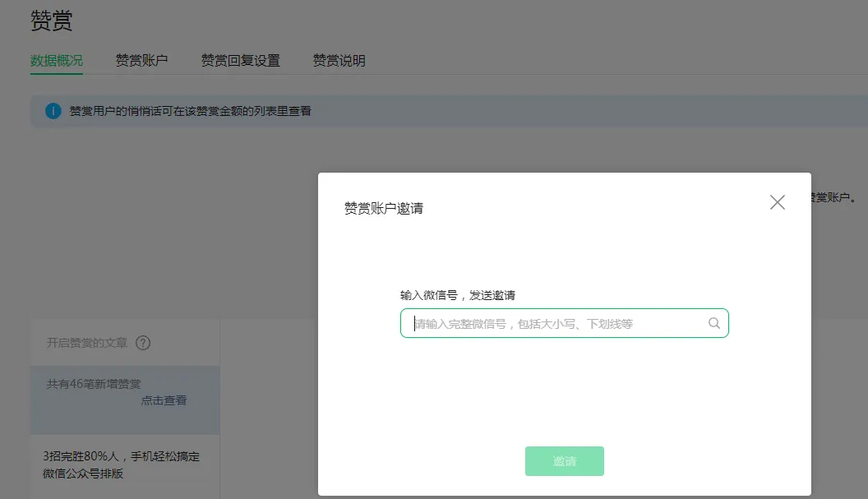The image size is (868, 499).
Task: Click the search magnifier in the WeChat ID field
Action: coord(713,323)
